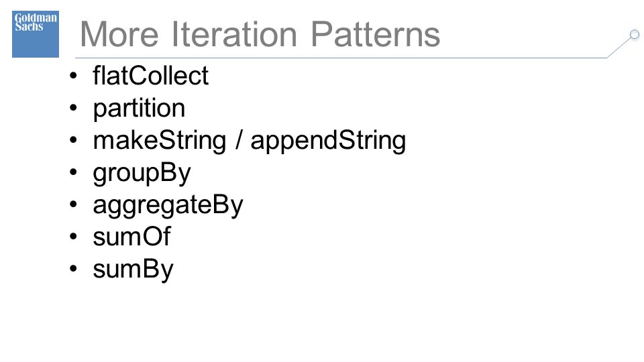Click the bullet dot before sumOf

74,237
